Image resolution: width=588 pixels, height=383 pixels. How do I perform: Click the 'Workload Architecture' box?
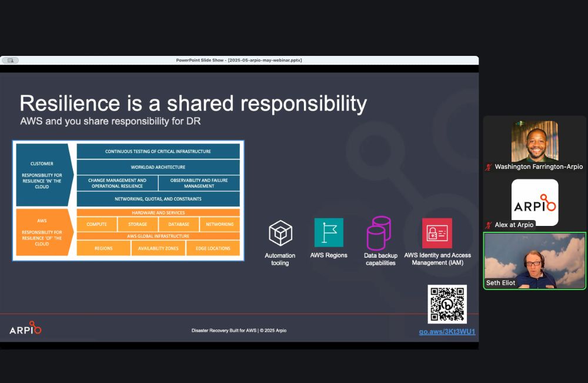[x=158, y=167]
